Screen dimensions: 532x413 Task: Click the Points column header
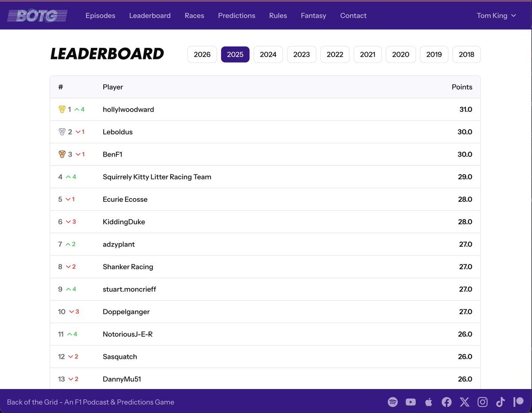462,87
